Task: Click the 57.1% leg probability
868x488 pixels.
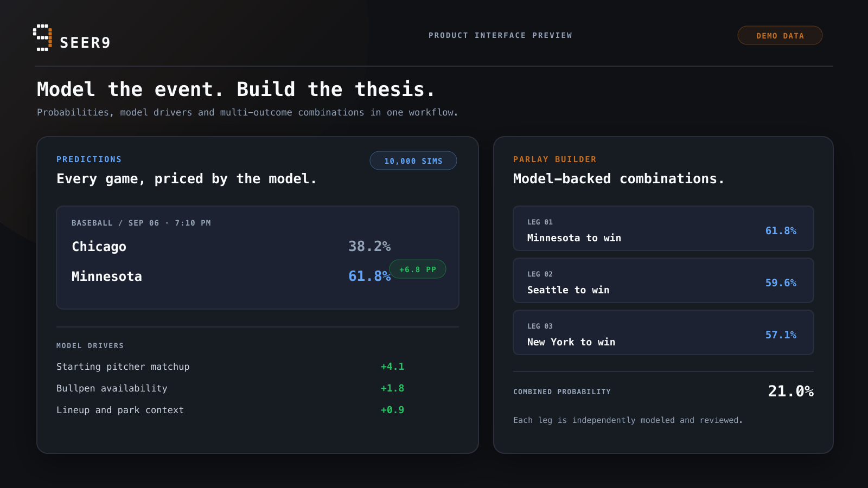Action: click(781, 335)
